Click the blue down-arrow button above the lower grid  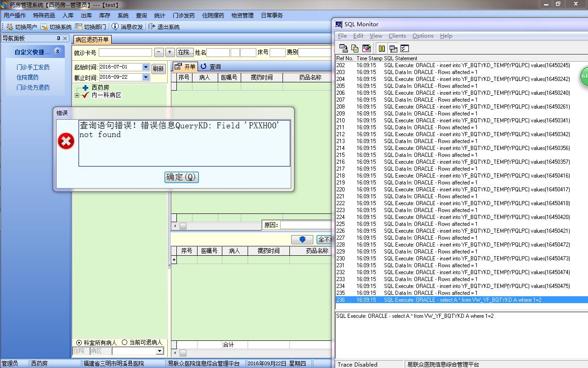pos(302,240)
